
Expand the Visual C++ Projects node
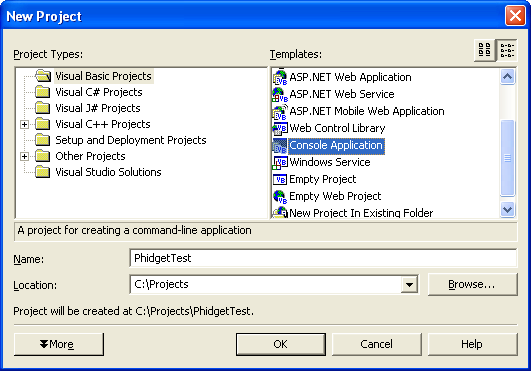click(x=24, y=124)
